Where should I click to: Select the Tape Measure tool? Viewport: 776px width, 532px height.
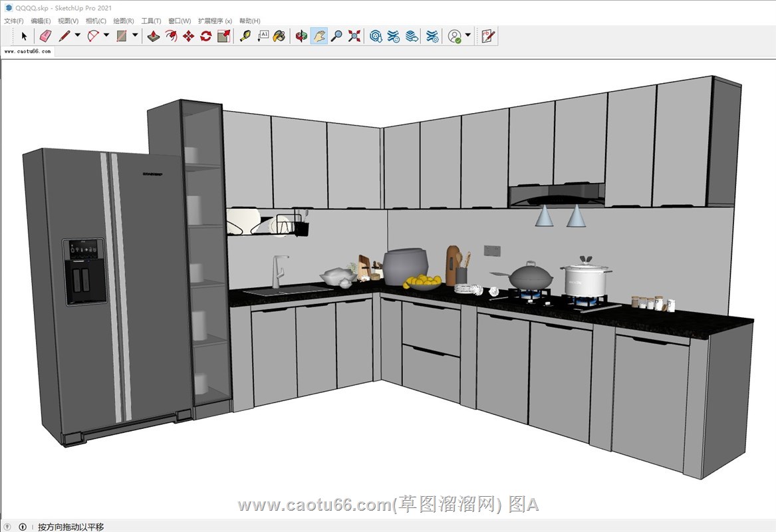[245, 36]
